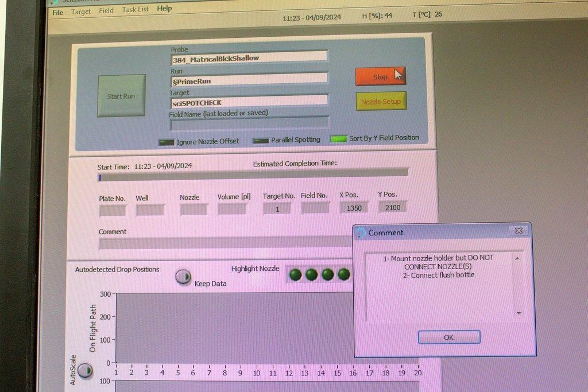Enable Ignore Nozzle Offset
588x392 pixels.
166,141
